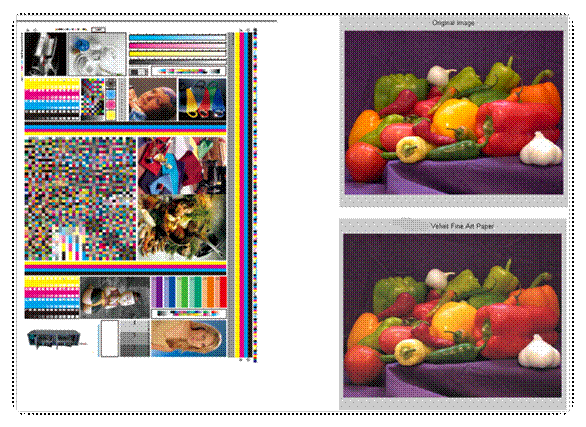Click the large multicolor patch grid chart
The image size is (586, 427).
point(80,198)
